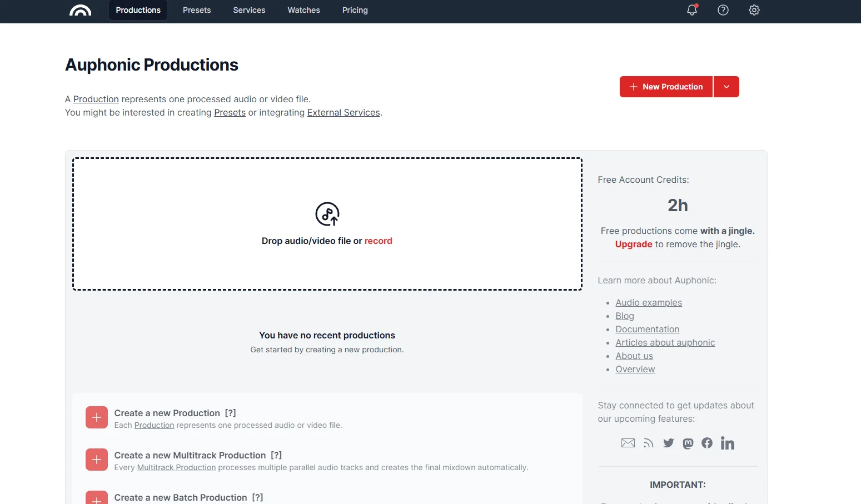Open the RSS feed icon
Viewport: 861px width, 504px height.
[x=649, y=443]
